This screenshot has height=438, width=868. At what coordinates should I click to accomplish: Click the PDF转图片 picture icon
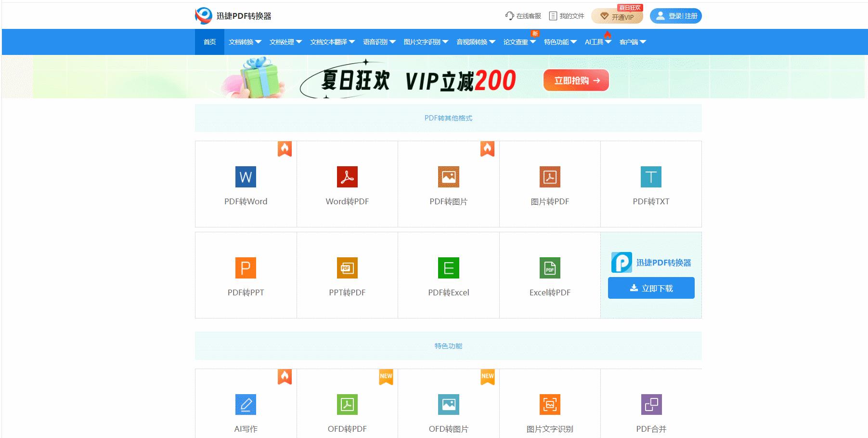(x=448, y=177)
